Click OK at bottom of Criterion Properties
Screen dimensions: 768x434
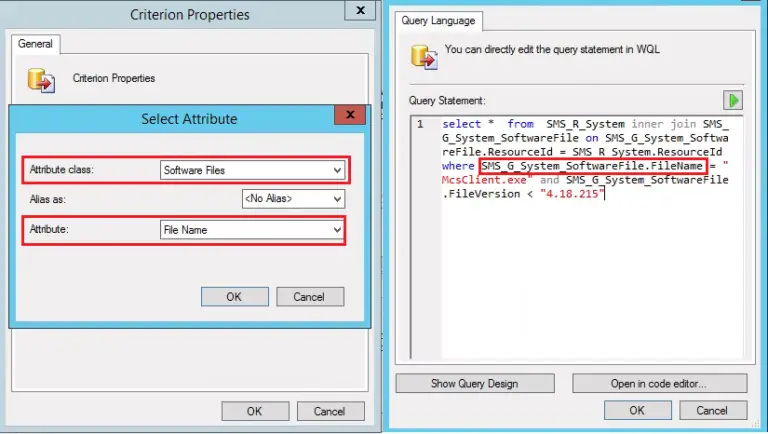pos(254,411)
